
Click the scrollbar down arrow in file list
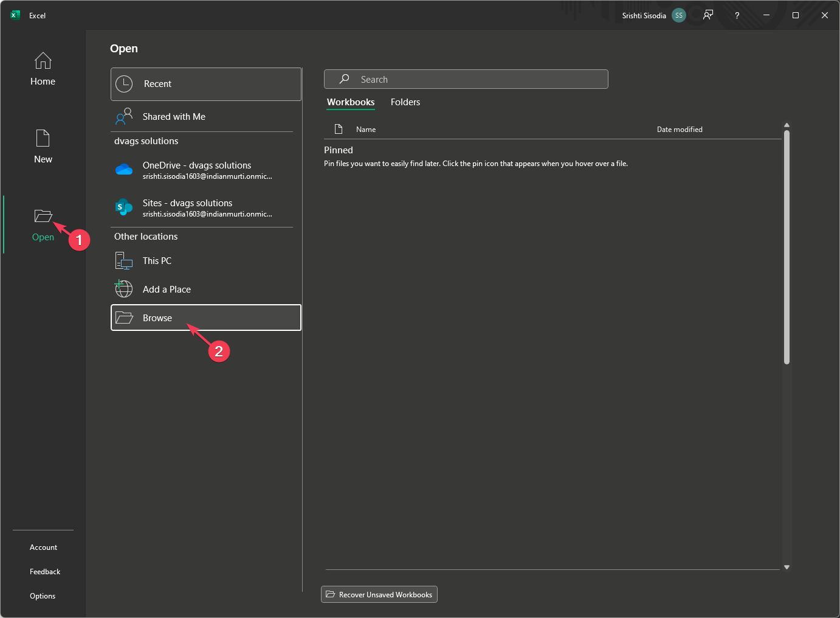pyautogui.click(x=787, y=567)
